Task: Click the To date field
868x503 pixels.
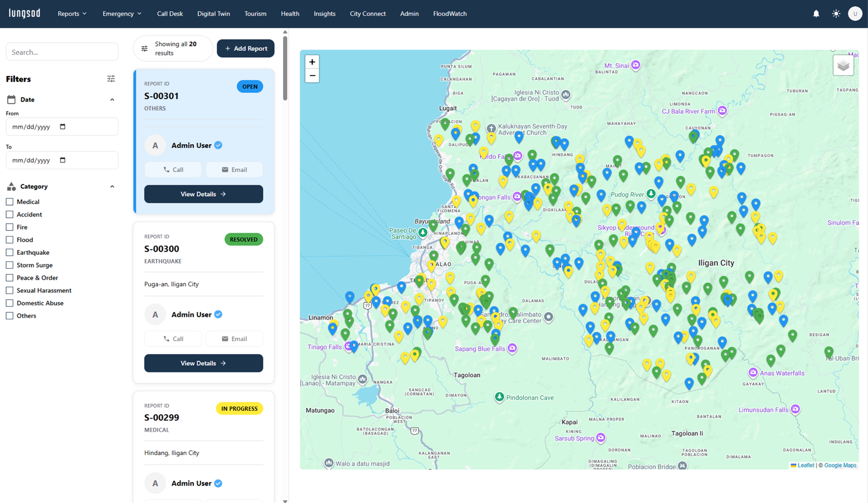Action: point(62,160)
